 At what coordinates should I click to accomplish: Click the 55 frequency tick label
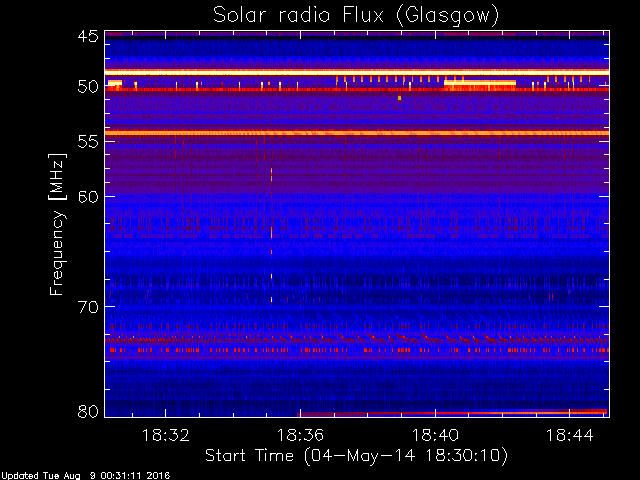coord(88,142)
